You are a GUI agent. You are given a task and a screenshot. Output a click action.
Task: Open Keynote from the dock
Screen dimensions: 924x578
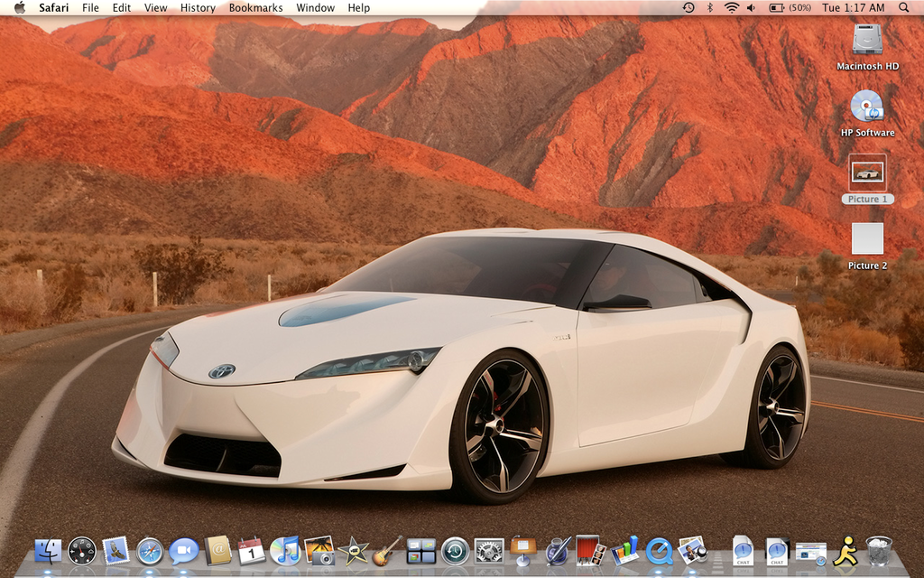tap(522, 550)
